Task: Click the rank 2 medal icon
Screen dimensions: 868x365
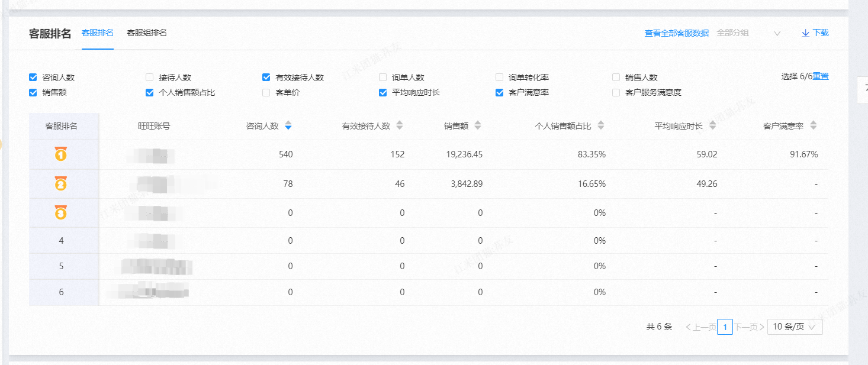Action: [61, 183]
